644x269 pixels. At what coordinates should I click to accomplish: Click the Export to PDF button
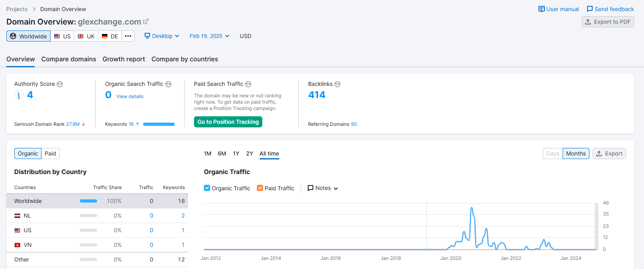(608, 22)
